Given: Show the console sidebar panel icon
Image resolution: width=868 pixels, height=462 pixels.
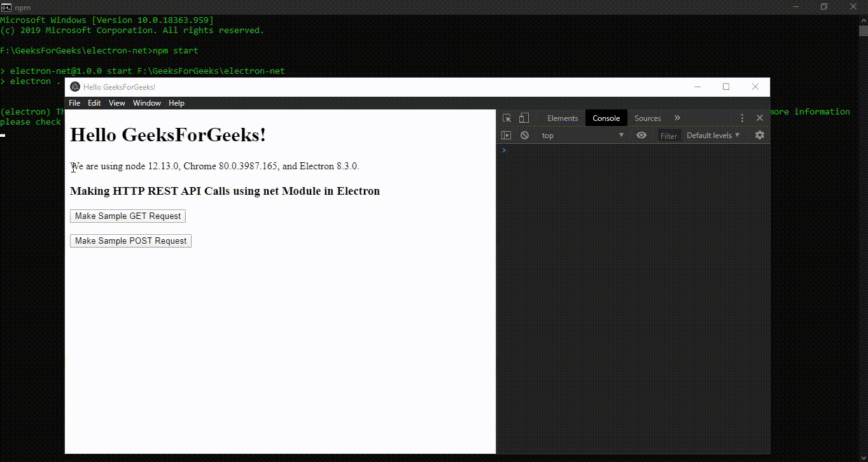Looking at the screenshot, I should click(507, 136).
